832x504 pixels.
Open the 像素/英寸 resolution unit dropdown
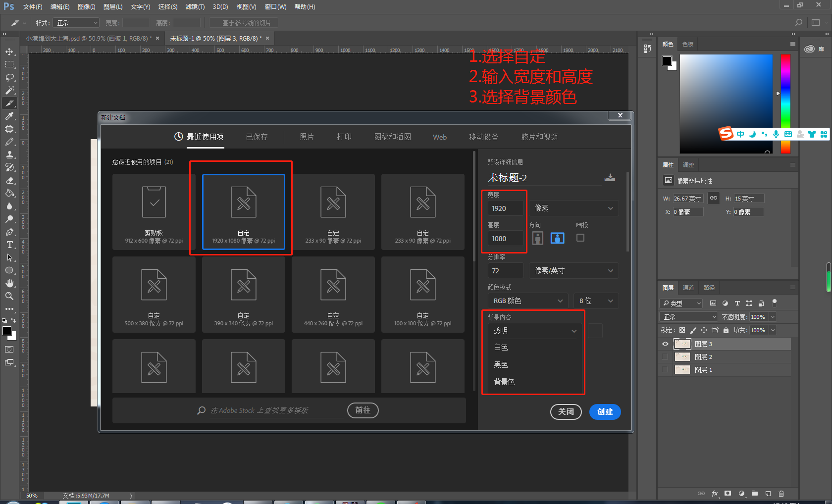(574, 271)
